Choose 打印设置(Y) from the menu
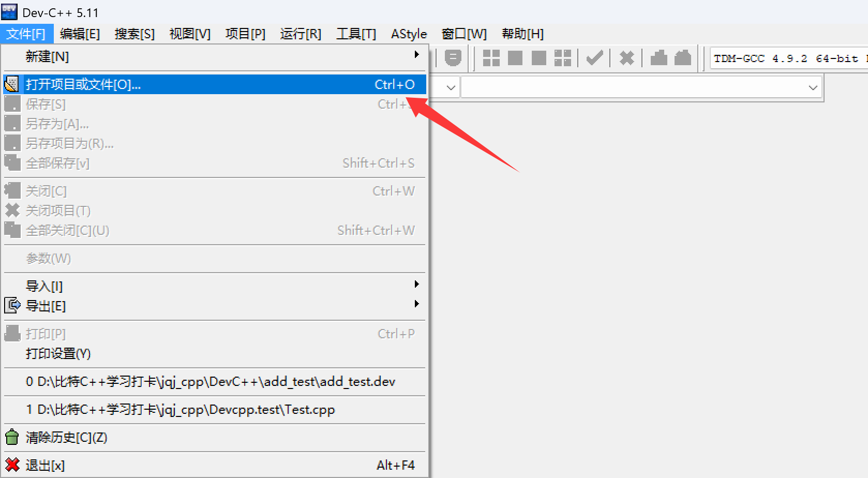The image size is (868, 478). (x=215, y=353)
